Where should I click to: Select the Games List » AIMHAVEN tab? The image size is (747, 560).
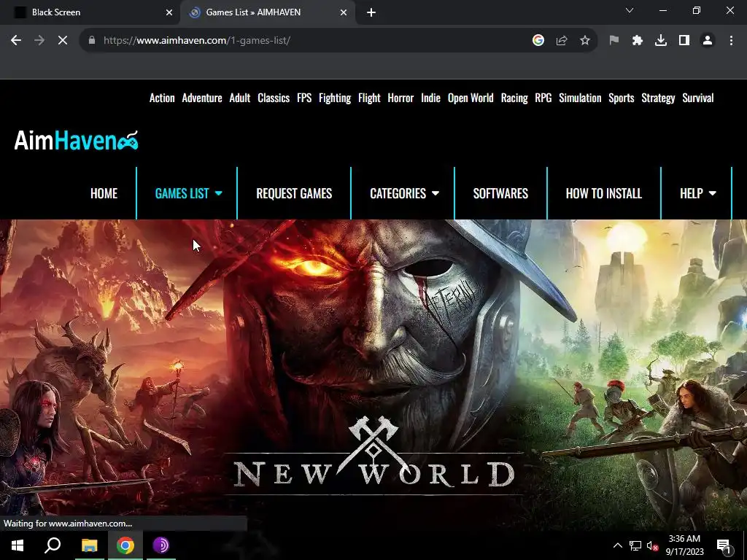268,12
